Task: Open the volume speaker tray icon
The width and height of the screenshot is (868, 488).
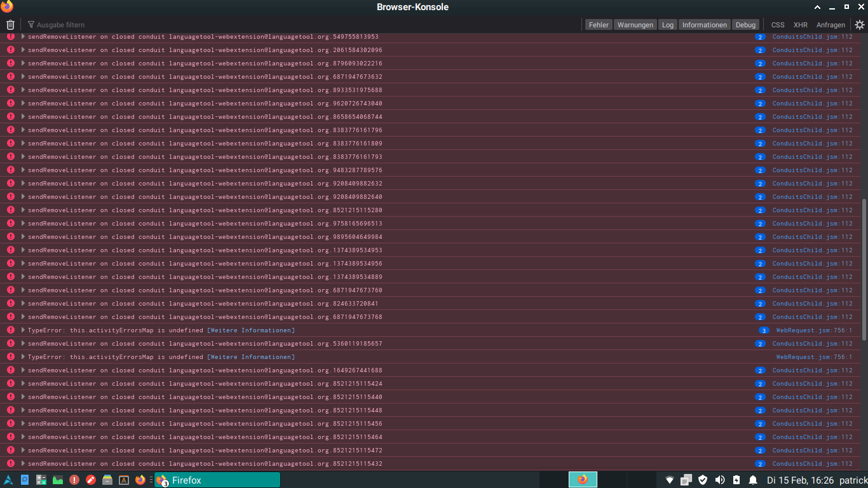Action: point(719,480)
